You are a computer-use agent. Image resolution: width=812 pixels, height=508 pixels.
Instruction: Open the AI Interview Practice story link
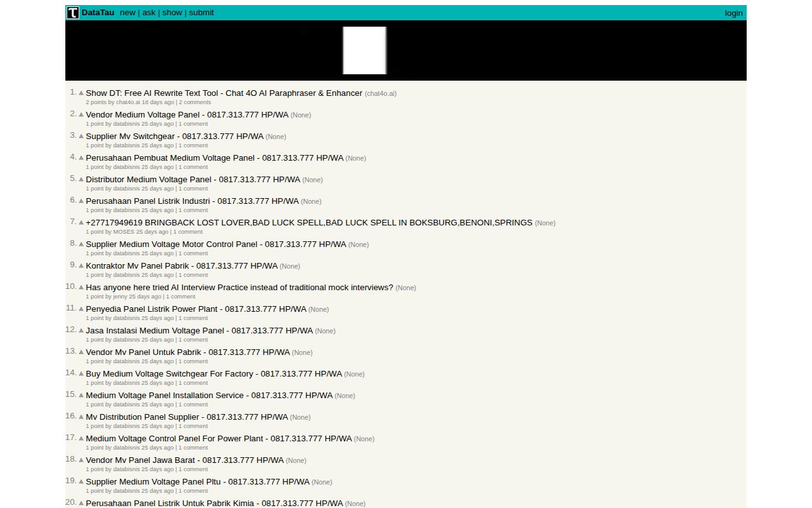[x=240, y=287]
